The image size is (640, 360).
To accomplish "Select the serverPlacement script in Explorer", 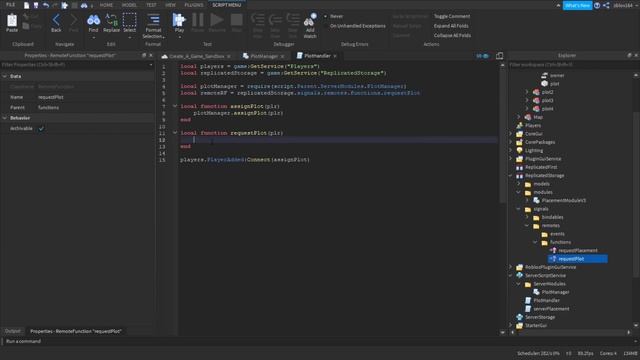I will click(551, 309).
